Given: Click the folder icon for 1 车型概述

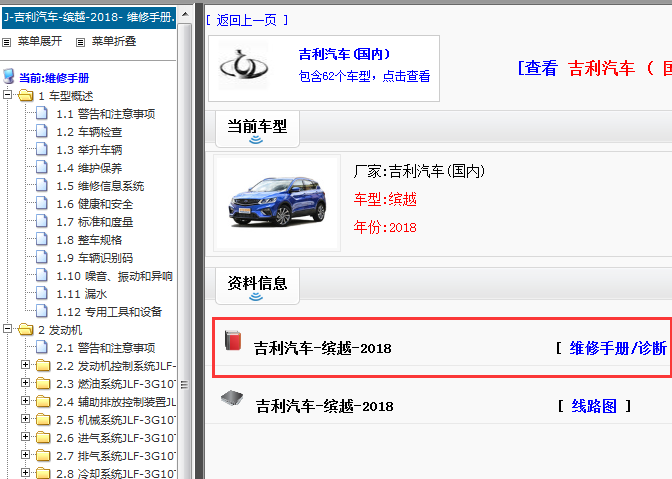Looking at the screenshot, I should [x=26, y=95].
